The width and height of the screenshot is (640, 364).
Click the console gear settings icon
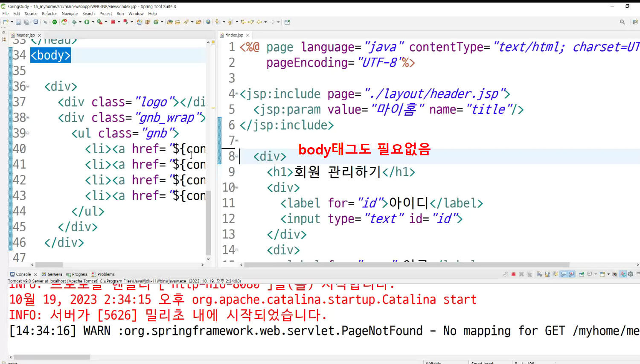(630, 274)
